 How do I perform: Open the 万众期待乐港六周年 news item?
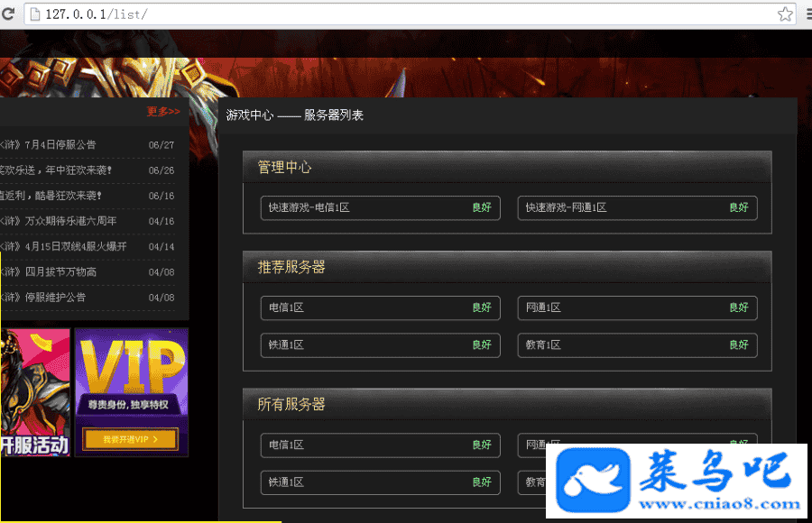pyautogui.click(x=58, y=221)
